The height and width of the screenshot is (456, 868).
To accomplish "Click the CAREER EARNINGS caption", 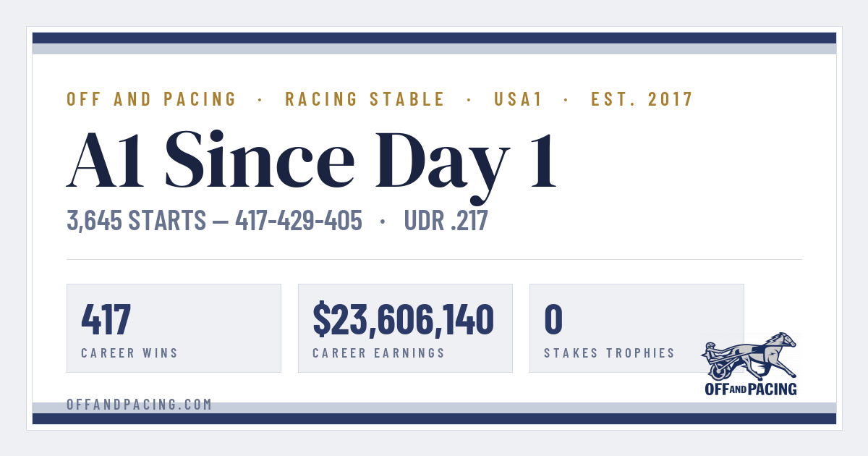I will pyautogui.click(x=379, y=353).
